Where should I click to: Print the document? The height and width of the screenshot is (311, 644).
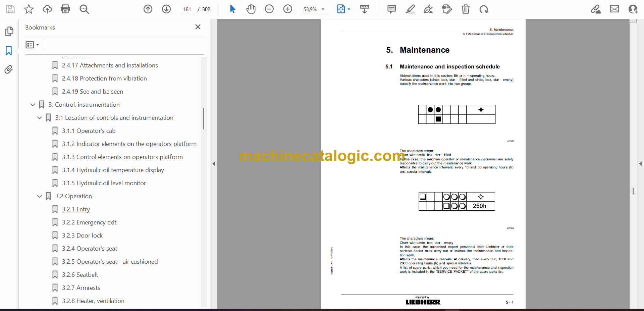pos(65,9)
